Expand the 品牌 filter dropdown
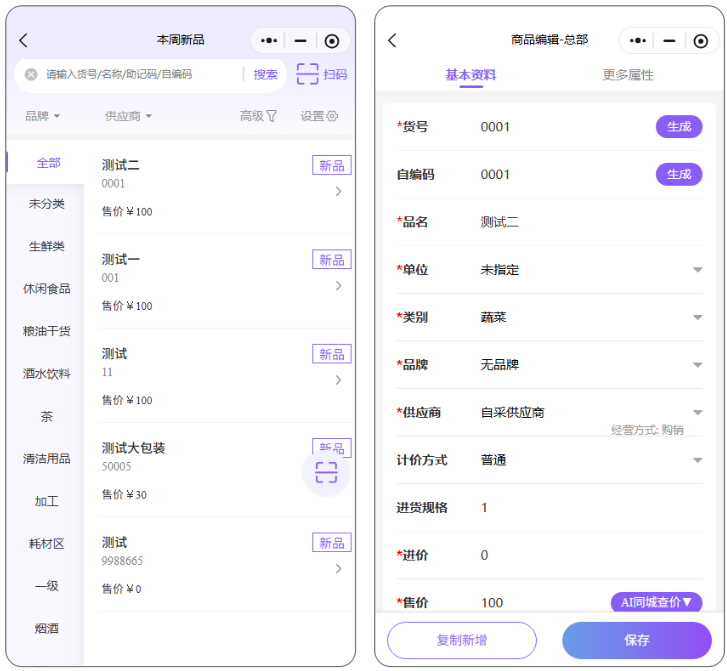The image size is (727, 671). point(42,116)
